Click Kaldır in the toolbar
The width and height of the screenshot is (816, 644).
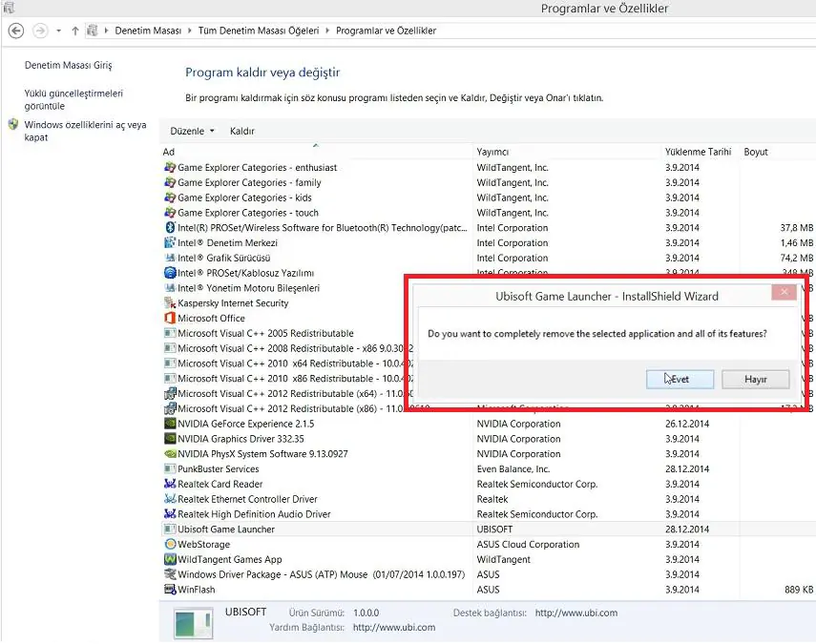[x=242, y=131]
